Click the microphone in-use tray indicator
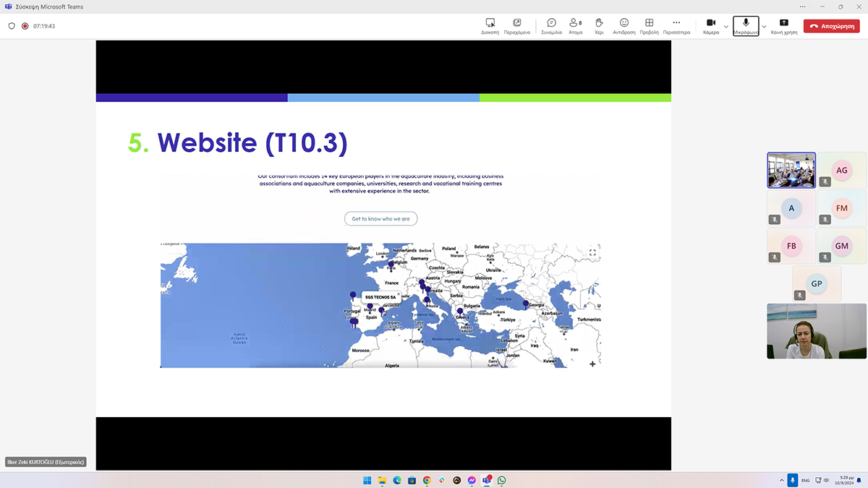 [793, 480]
